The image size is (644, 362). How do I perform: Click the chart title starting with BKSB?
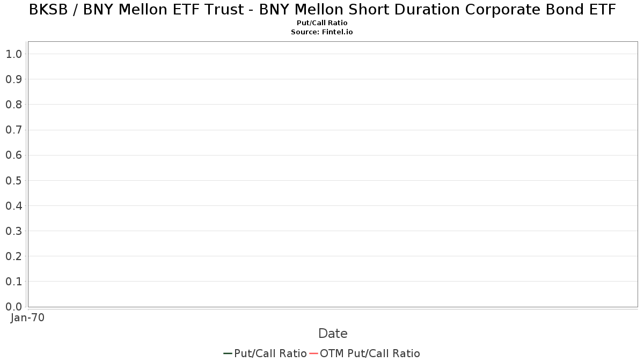[322, 9]
